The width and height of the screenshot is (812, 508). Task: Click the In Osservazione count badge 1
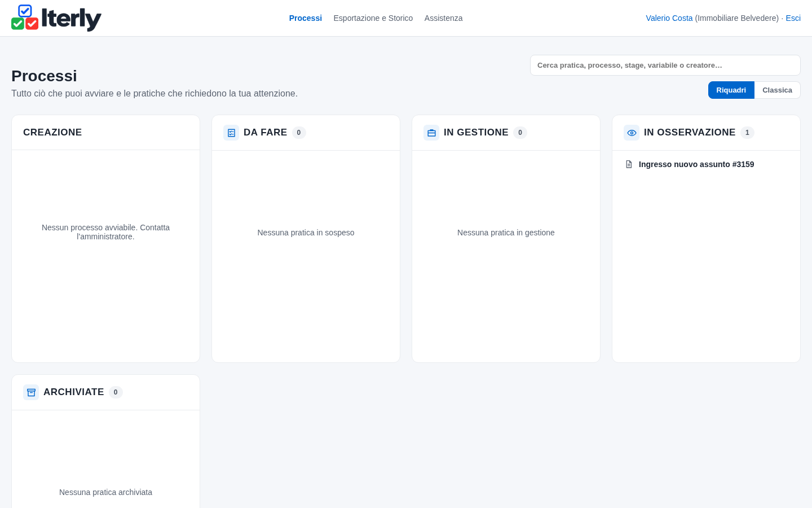point(747,133)
